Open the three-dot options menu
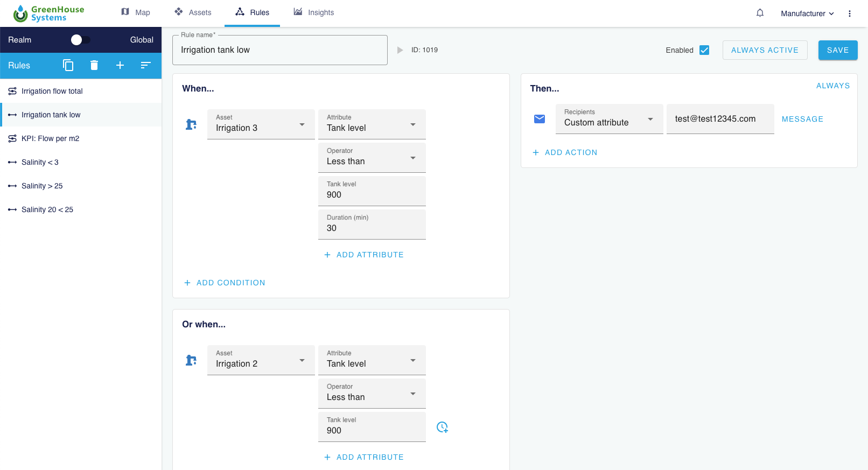Viewport: 868px width, 470px height. [850, 13]
